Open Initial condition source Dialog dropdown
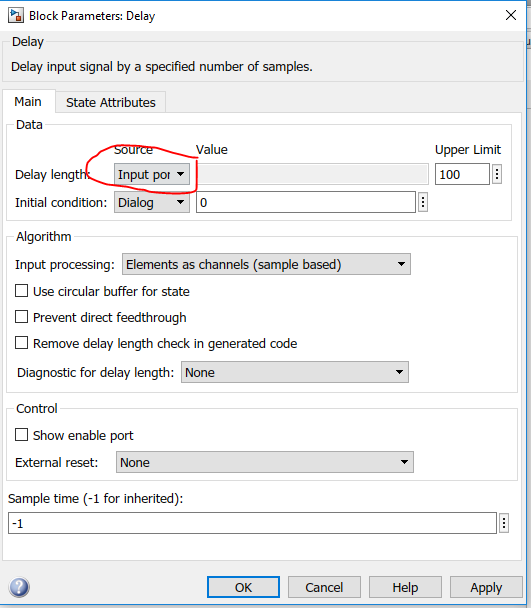Screen dimensions: 531x608 [x=152, y=202]
